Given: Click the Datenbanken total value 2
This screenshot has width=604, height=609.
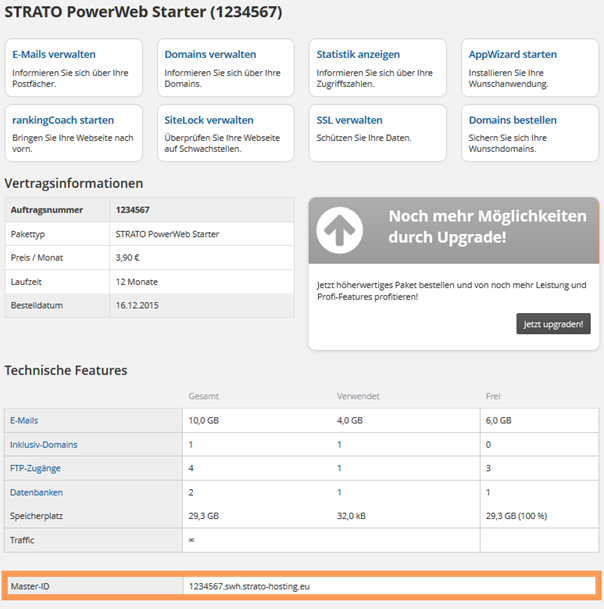Looking at the screenshot, I should coord(191,492).
